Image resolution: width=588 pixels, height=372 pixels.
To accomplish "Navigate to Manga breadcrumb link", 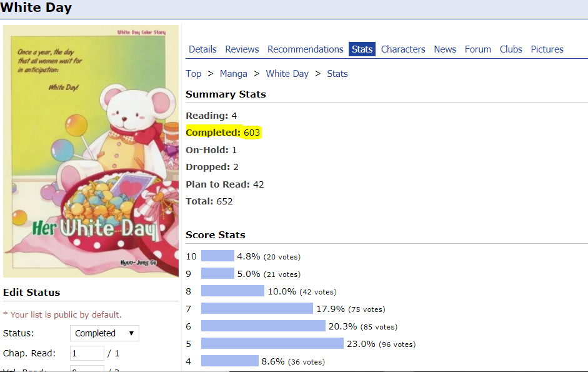I will pyautogui.click(x=234, y=74).
